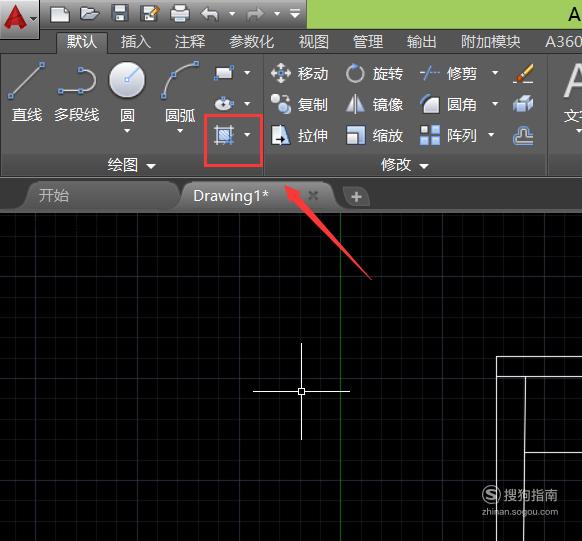Open the application menu dropdown arrow beside logo

click(x=33, y=19)
